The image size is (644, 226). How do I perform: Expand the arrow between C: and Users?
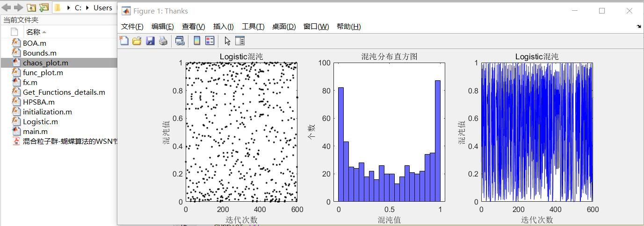pos(87,7)
